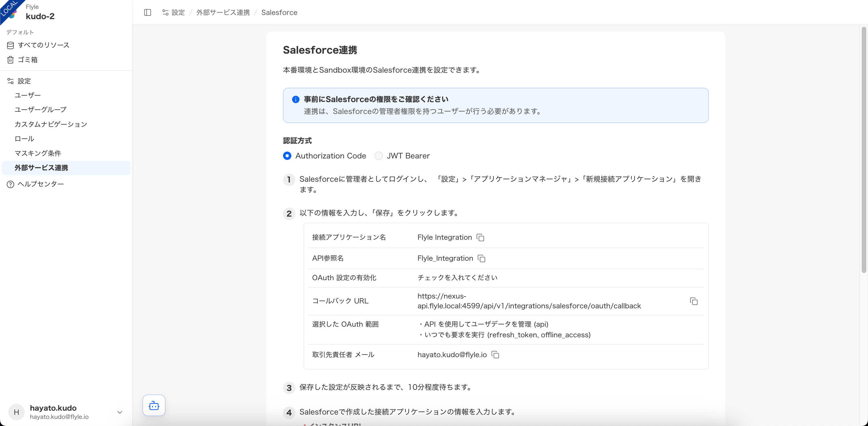The image size is (868, 426).
Task: Click the trash bin ゴミ箱 icon
Action: [10, 60]
